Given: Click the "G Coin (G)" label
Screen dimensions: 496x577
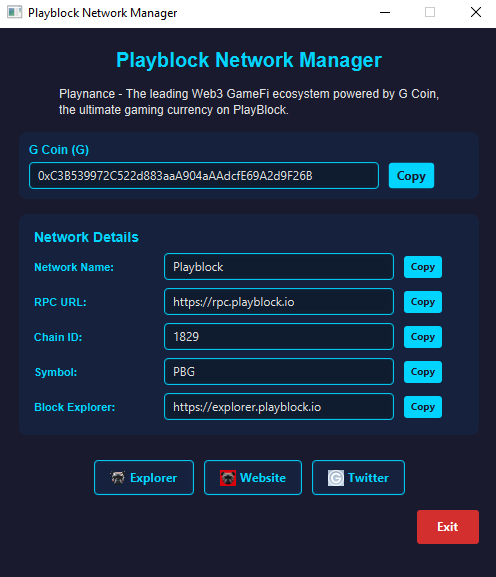Looking at the screenshot, I should point(59,150).
